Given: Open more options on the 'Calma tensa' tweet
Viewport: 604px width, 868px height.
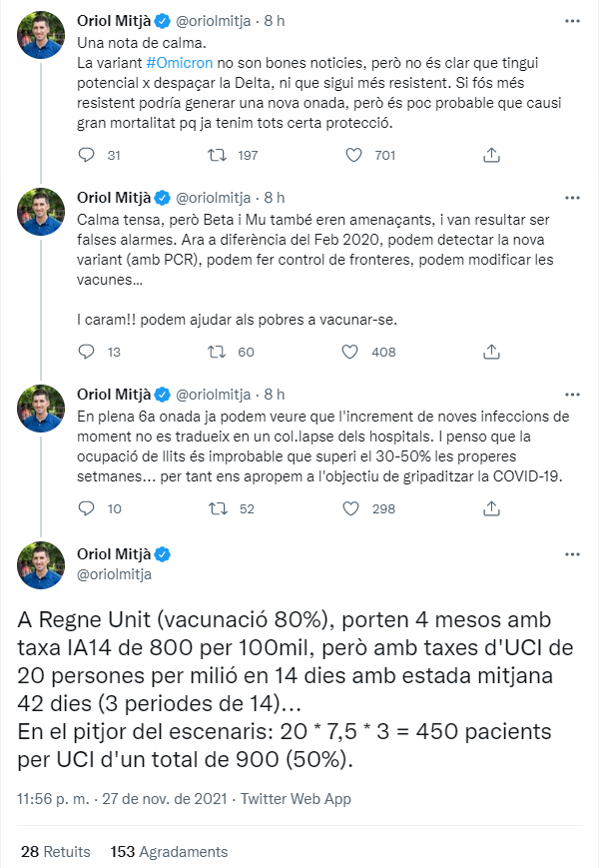Looking at the screenshot, I should click(570, 198).
